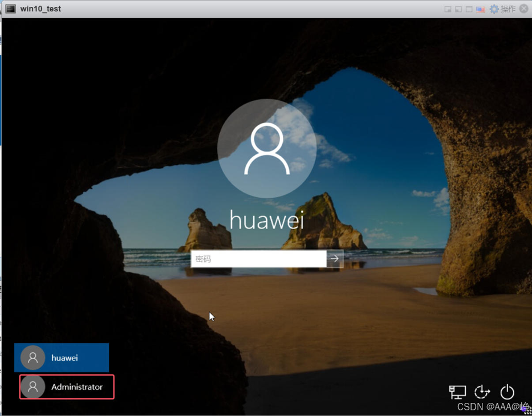532x416 pixels.
Task: Open the network connection icon
Action: (457, 392)
